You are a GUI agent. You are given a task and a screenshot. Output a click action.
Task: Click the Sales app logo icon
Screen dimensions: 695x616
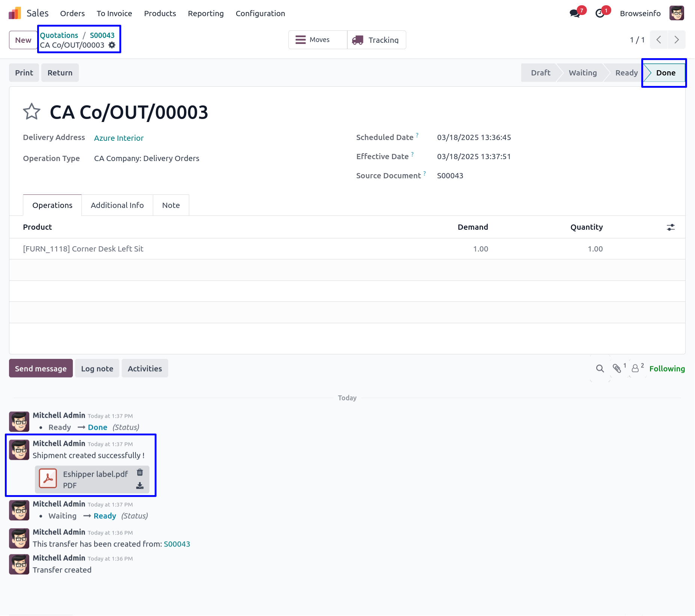pos(15,14)
